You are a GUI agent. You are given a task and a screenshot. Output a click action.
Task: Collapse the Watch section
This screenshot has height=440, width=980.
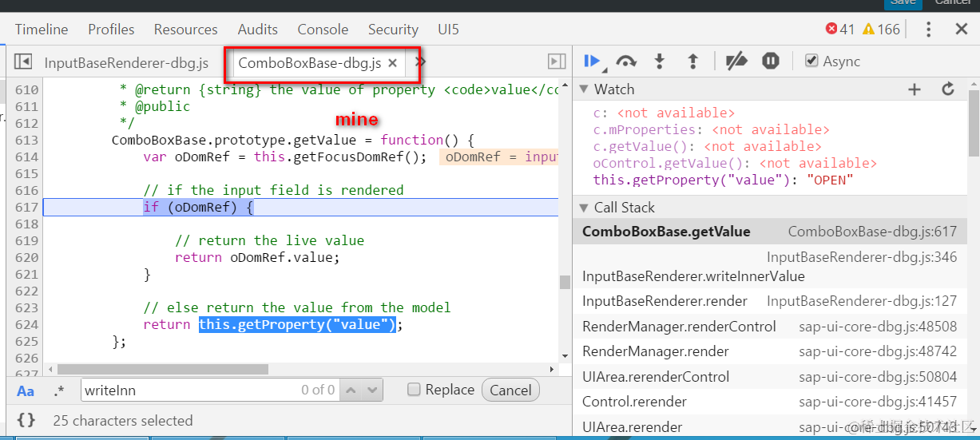point(584,89)
